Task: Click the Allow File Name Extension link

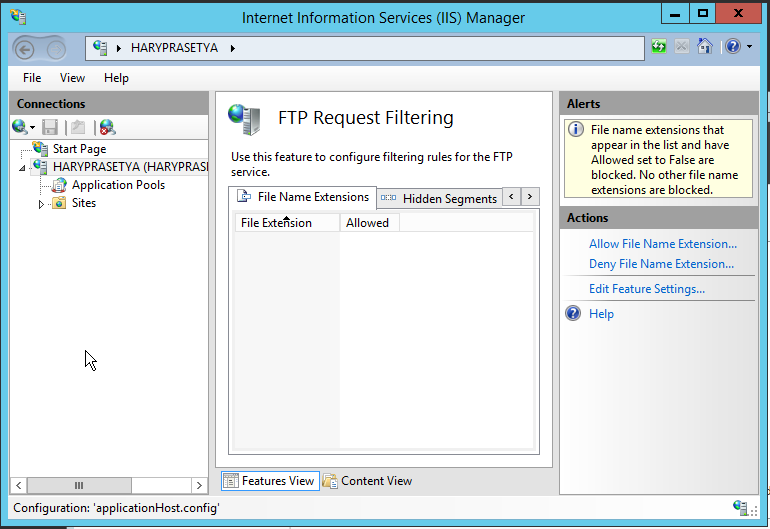Action: 662,244
